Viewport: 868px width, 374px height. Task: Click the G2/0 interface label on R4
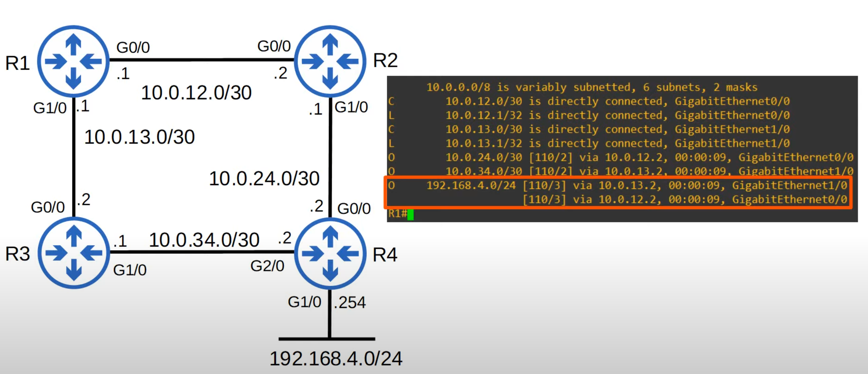pyautogui.click(x=267, y=266)
